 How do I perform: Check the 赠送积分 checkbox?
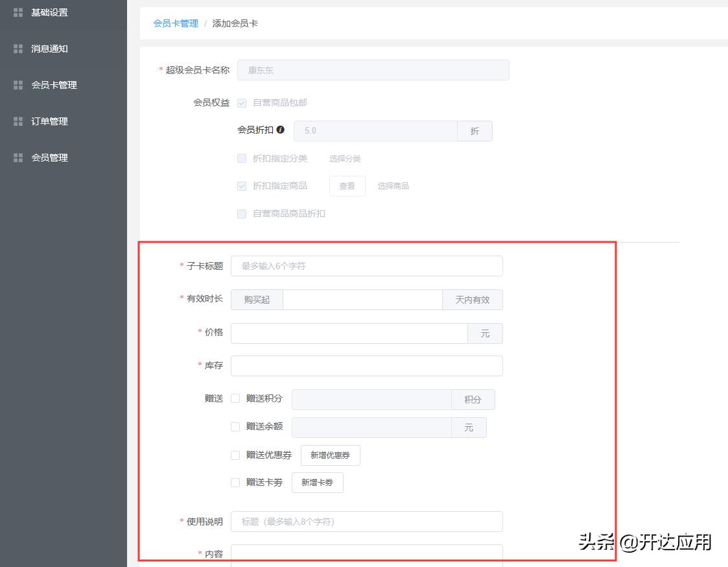pyautogui.click(x=235, y=400)
